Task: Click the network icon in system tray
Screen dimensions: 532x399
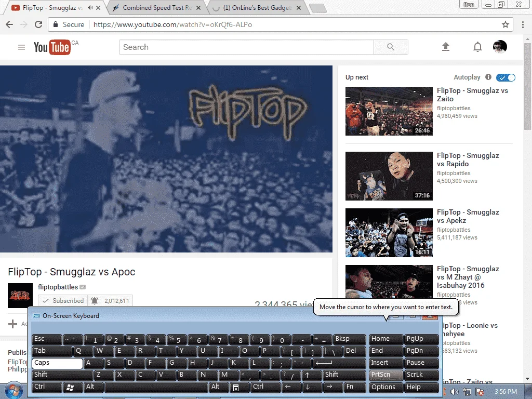Action: point(467,392)
